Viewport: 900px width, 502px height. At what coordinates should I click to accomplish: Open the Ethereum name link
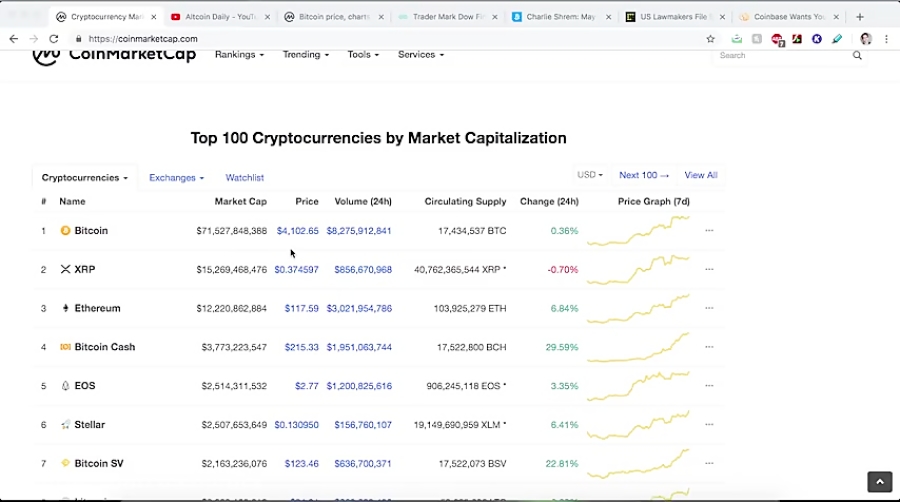point(98,308)
